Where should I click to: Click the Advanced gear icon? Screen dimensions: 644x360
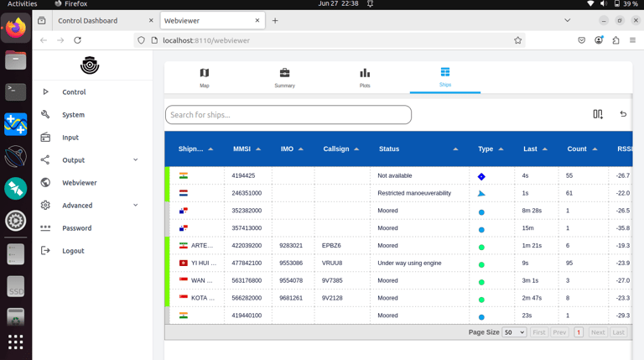click(45, 205)
